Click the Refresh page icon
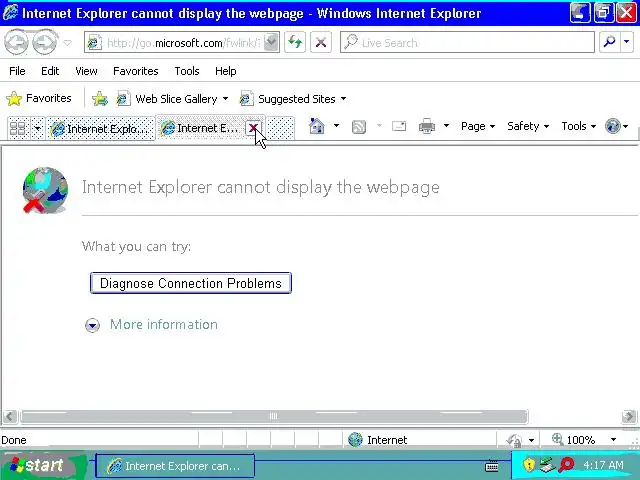 [295, 42]
